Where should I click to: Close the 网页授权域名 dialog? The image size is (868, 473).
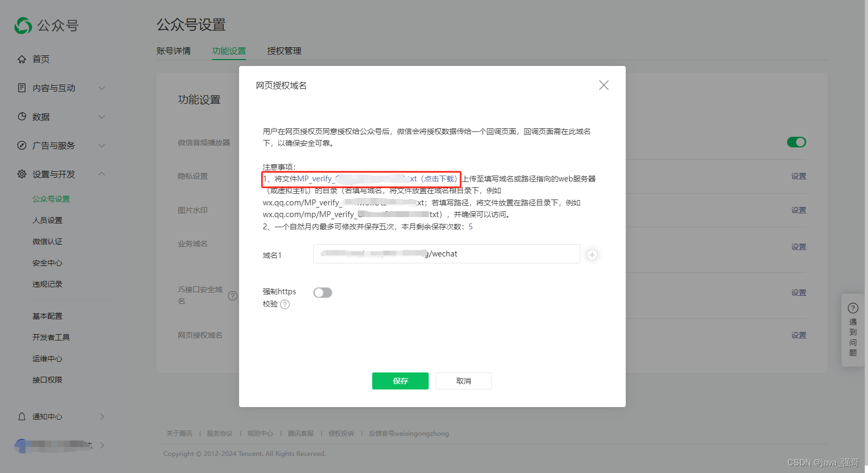(603, 85)
